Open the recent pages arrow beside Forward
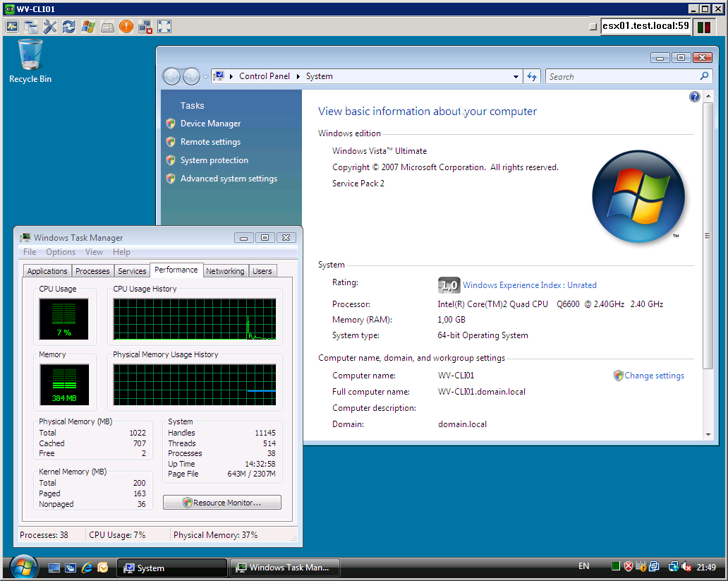This screenshot has height=581, width=728. click(x=205, y=77)
